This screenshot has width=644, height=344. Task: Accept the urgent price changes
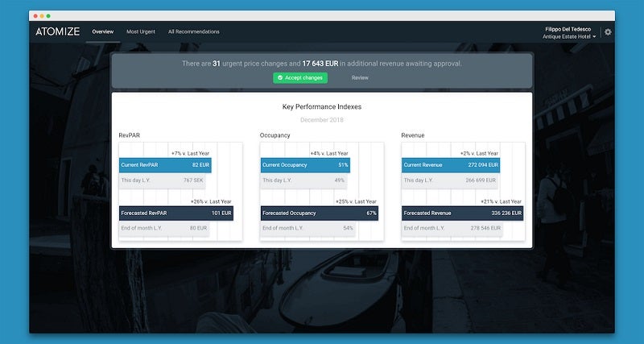click(300, 77)
